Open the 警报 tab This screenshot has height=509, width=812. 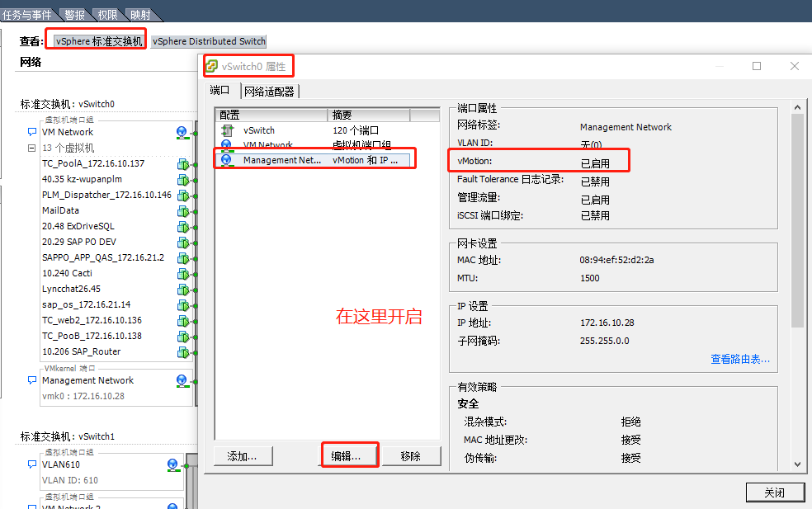[x=74, y=15]
